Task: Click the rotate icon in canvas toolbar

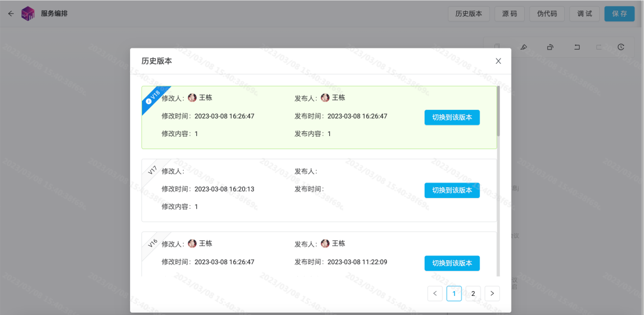Action: 550,47
